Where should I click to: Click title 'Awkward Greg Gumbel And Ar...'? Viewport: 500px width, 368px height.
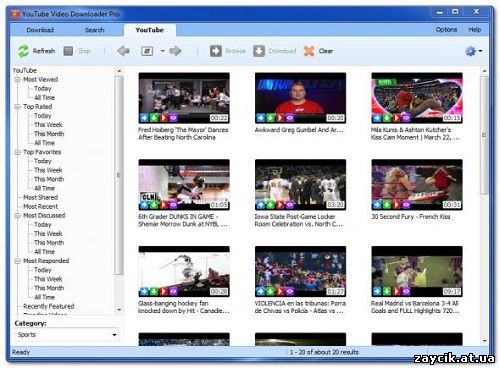299,130
